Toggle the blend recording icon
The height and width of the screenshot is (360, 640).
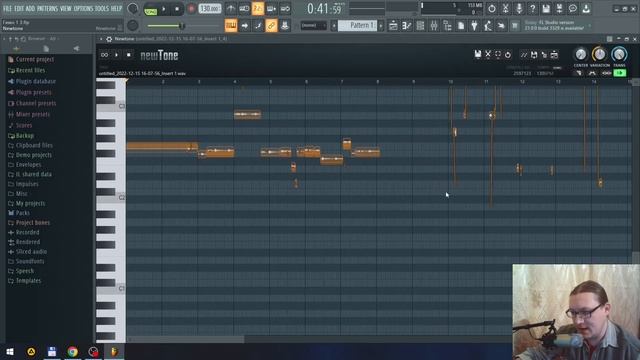pos(271,9)
